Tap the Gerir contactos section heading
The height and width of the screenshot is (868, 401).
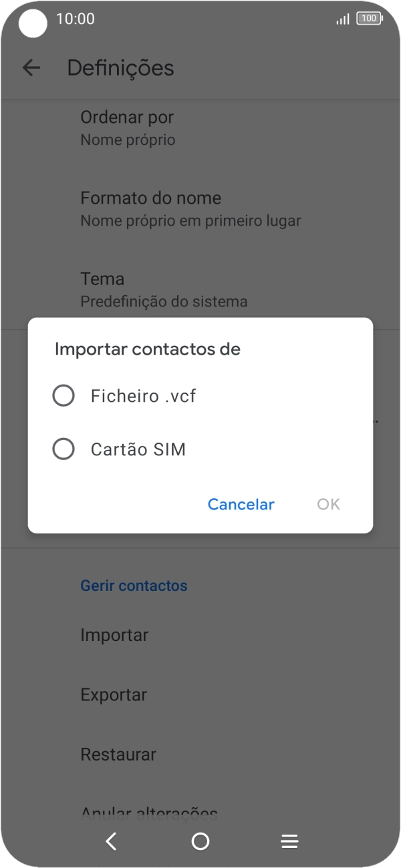click(x=134, y=585)
